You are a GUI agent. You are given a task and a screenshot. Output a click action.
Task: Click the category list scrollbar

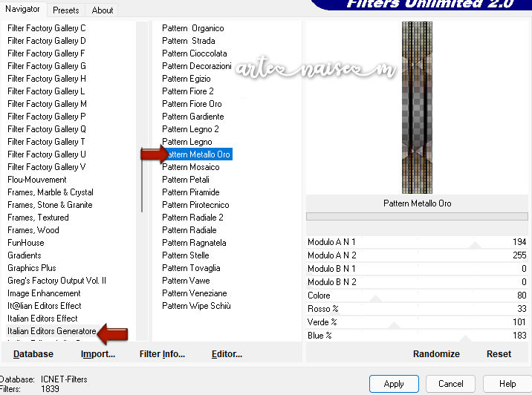click(x=142, y=181)
